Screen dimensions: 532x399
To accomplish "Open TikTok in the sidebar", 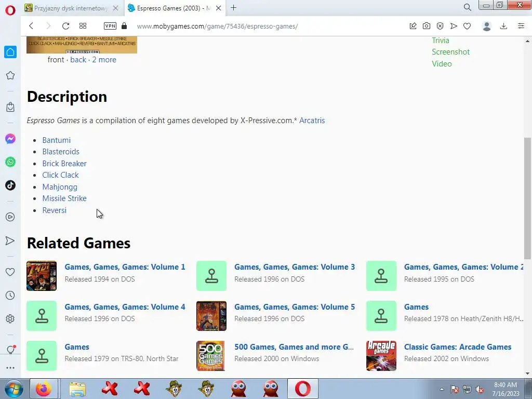I will [x=10, y=185].
